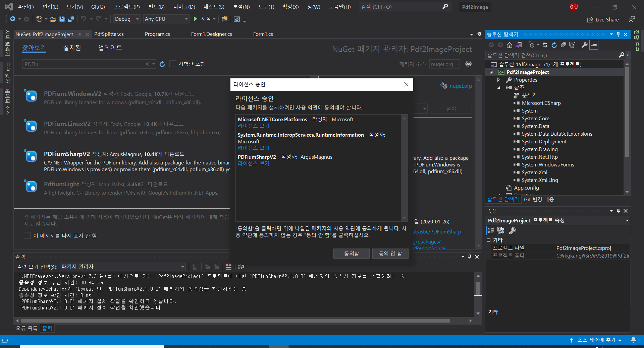
Task: Switch views icon in Solution Explorer toolbar
Action: point(519,45)
